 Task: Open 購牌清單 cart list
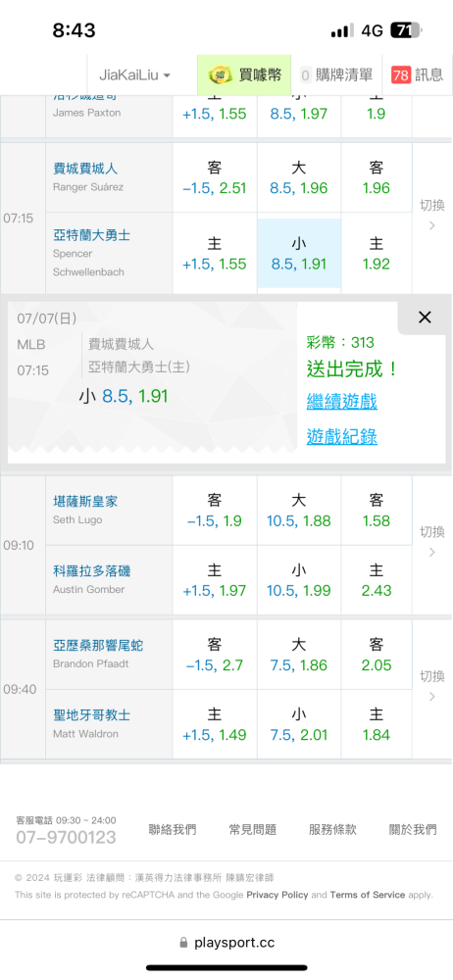coord(336,75)
